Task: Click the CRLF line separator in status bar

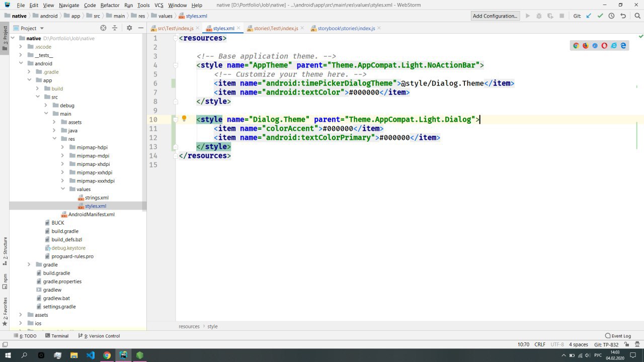Action: 540,344
